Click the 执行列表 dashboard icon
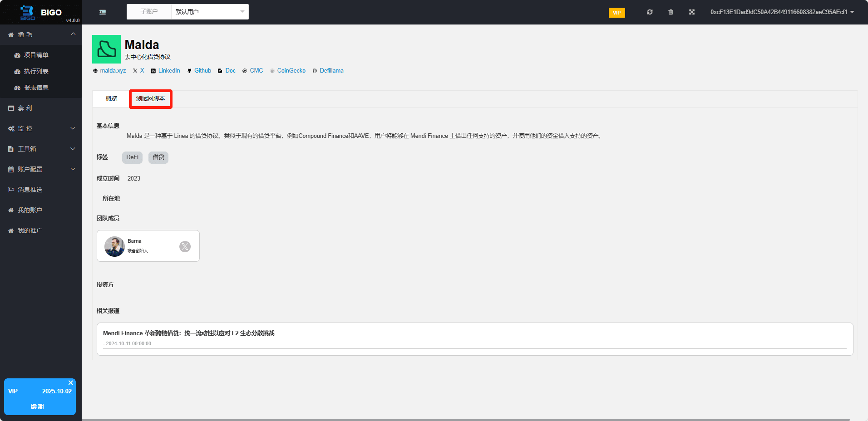 pos(17,71)
